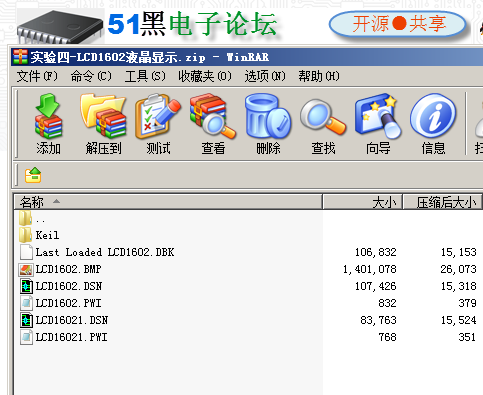Launch the Wizard (向导) tool

pyautogui.click(x=378, y=116)
